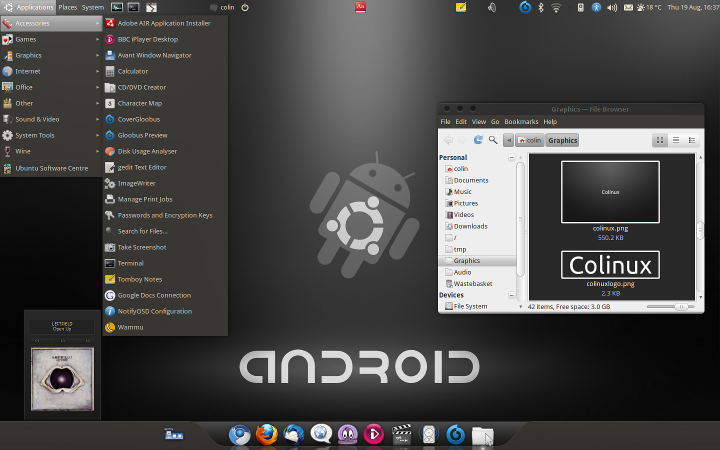Expand the Office submenu
This screenshot has width=720, height=450.
click(51, 87)
